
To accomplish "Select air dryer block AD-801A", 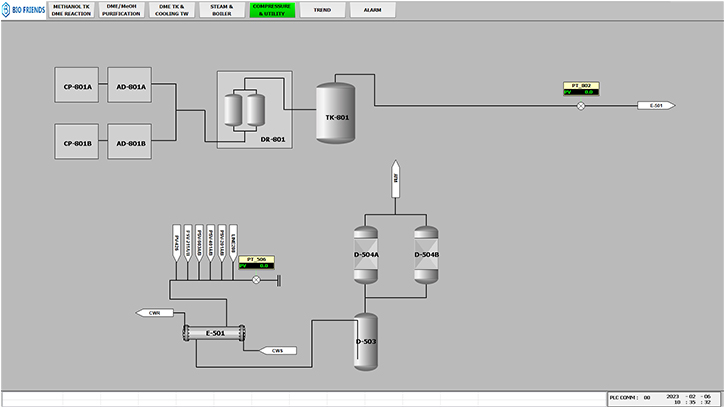I will tap(130, 85).
